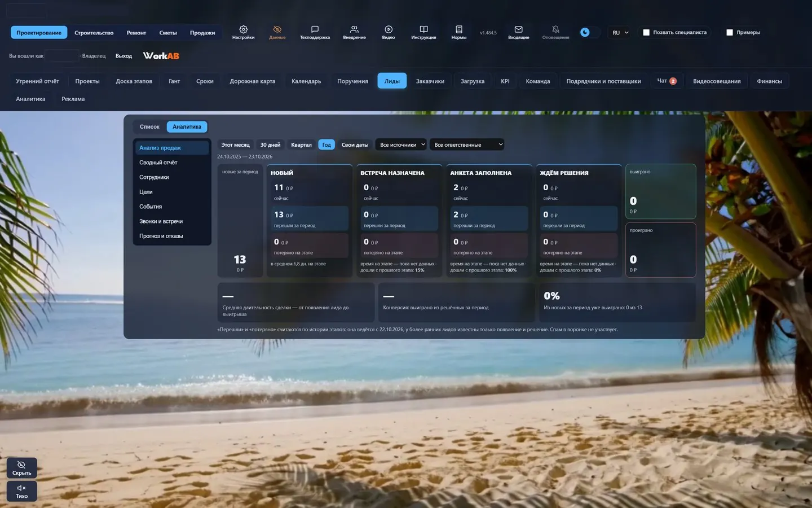The height and width of the screenshot is (508, 812).
Task: Select the Квартал period
Action: (x=301, y=144)
